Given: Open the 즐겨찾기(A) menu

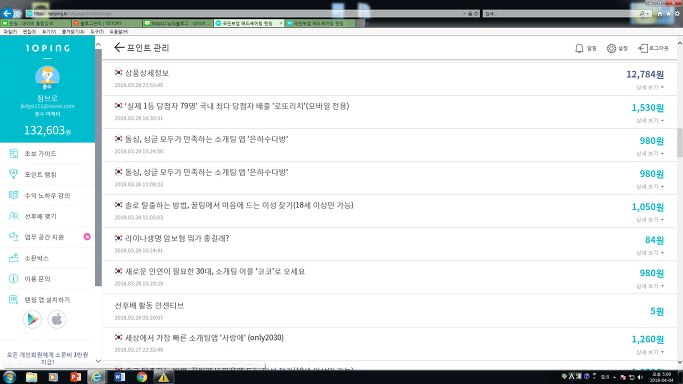Looking at the screenshot, I should point(73,32).
